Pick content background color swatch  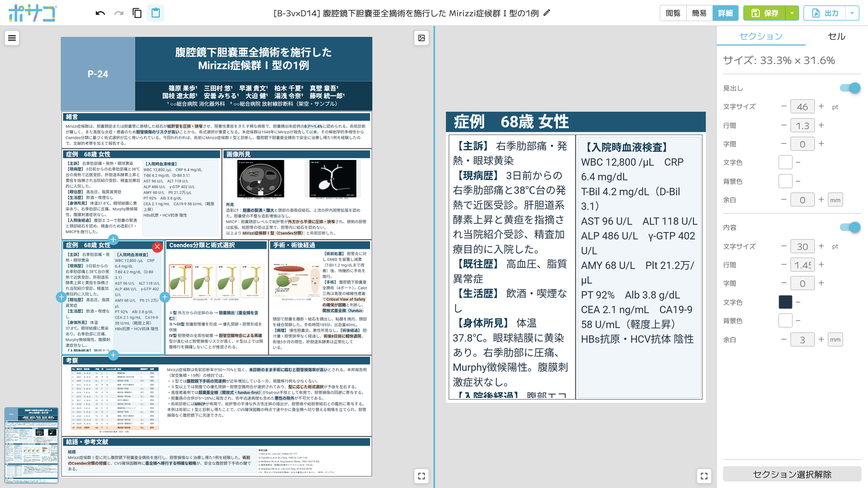(785, 320)
